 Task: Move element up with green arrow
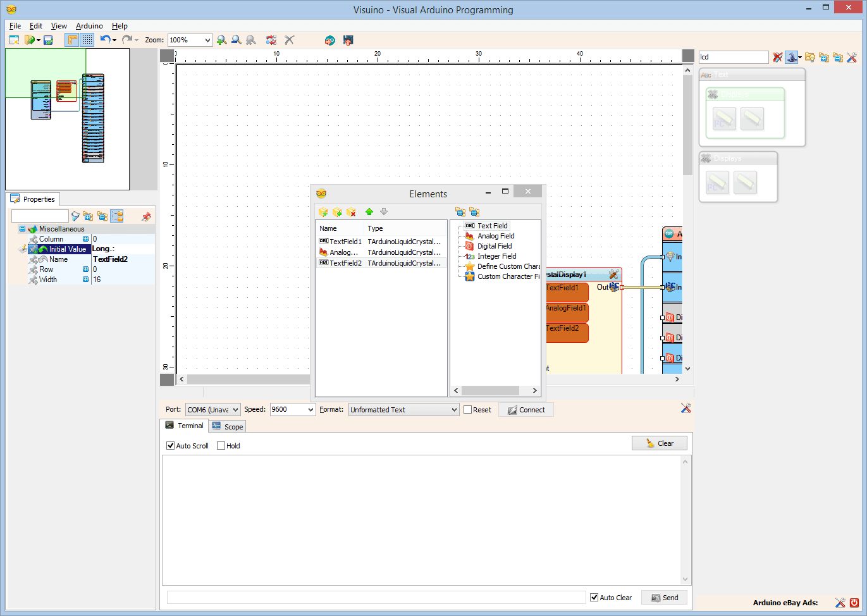[x=370, y=212]
